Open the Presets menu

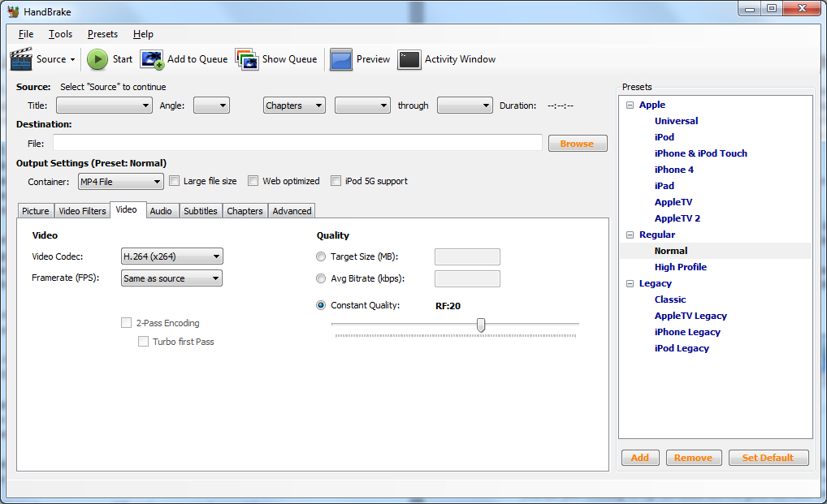102,34
